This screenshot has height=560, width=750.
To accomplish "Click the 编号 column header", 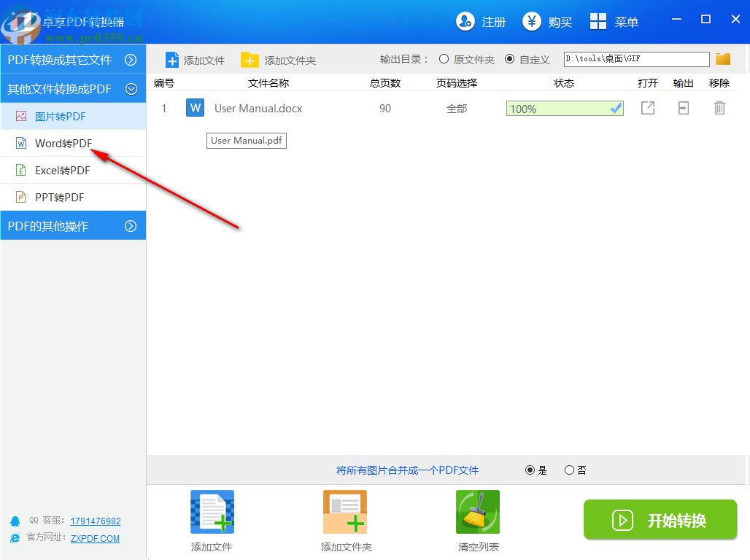I will coord(164,83).
